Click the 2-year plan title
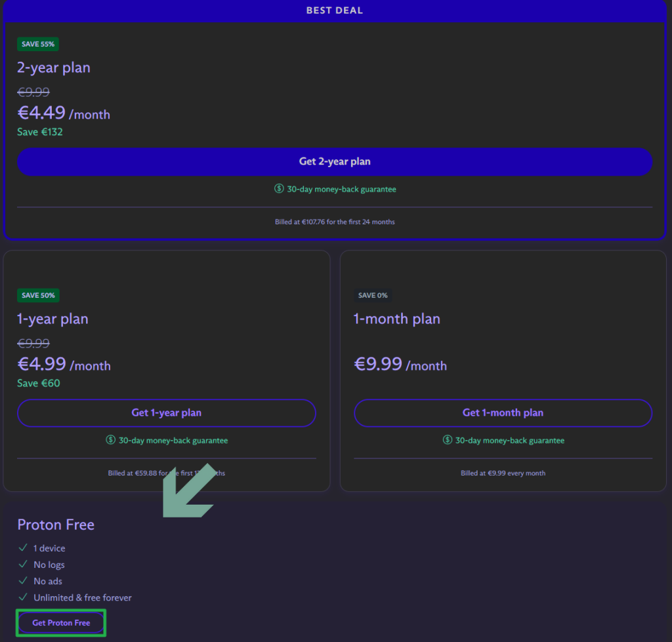Image resolution: width=672 pixels, height=642 pixels. 54,68
